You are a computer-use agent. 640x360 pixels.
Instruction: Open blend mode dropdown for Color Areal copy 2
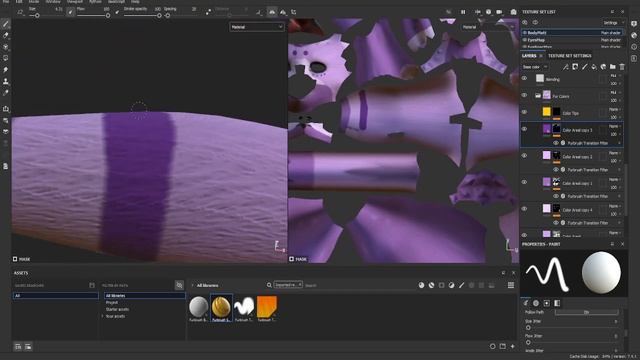coord(615,153)
